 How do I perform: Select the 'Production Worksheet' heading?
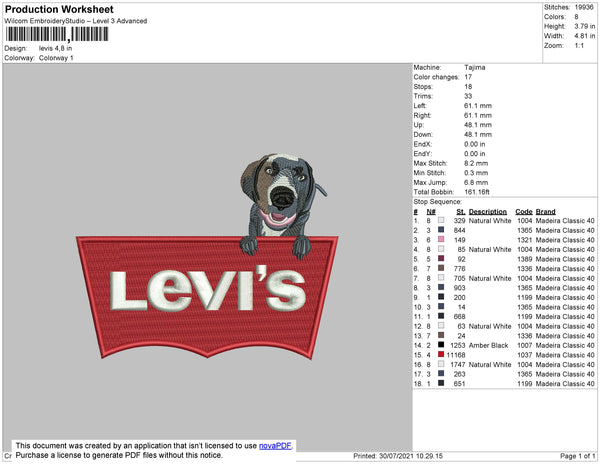tap(59, 9)
